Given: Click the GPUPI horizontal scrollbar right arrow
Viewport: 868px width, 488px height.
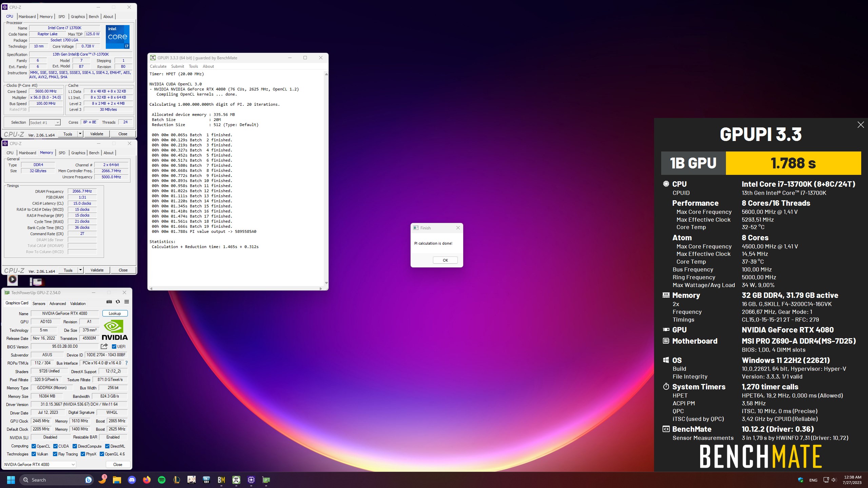Looking at the screenshot, I should [321, 289].
